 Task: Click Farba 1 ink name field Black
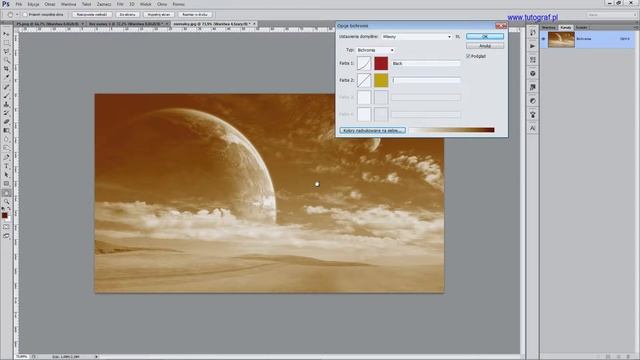(x=426, y=64)
